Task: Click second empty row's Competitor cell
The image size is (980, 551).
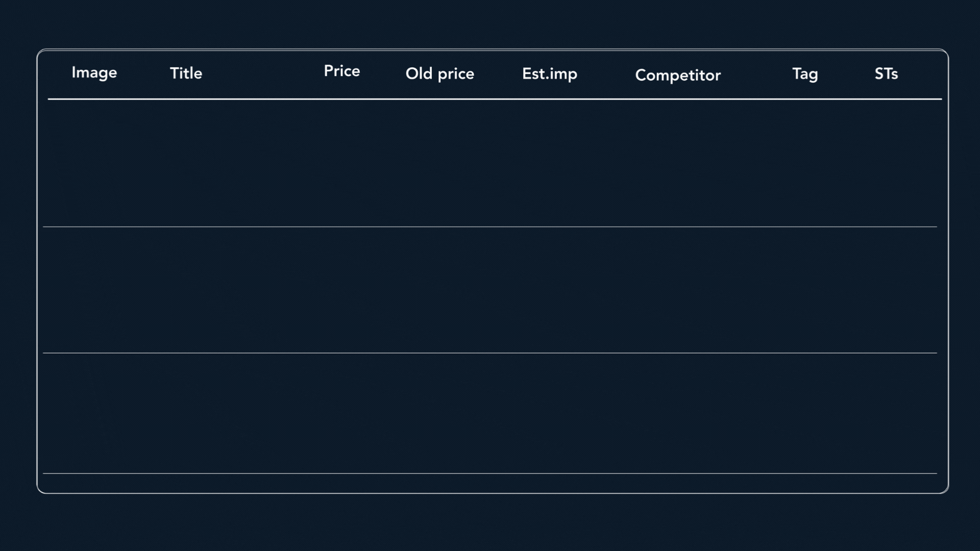Action: 678,290
